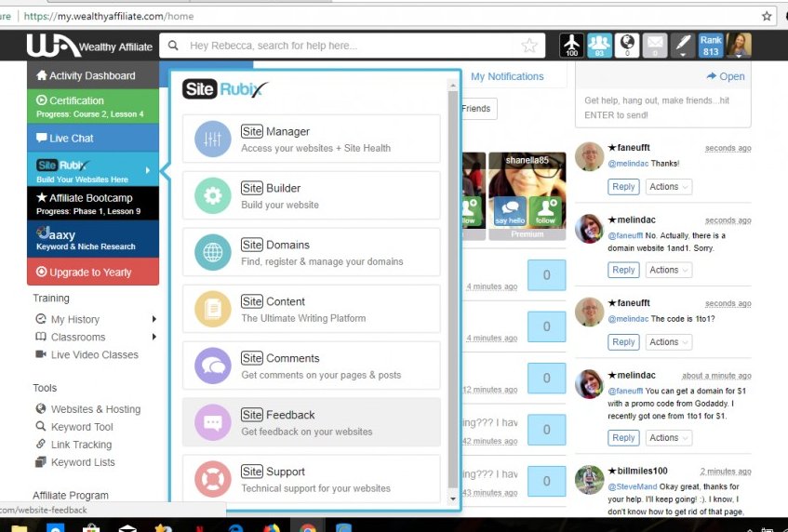Click the Wealthy Affiliate logo

point(89,46)
